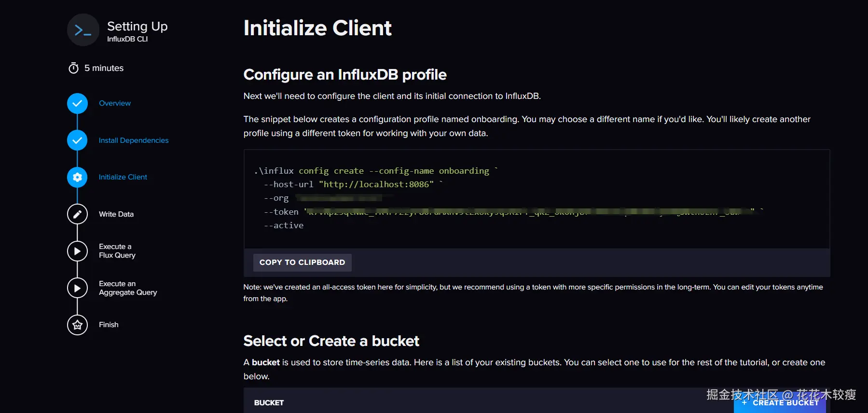The image size is (868, 413).
Task: Open the Overview step
Action: click(115, 103)
